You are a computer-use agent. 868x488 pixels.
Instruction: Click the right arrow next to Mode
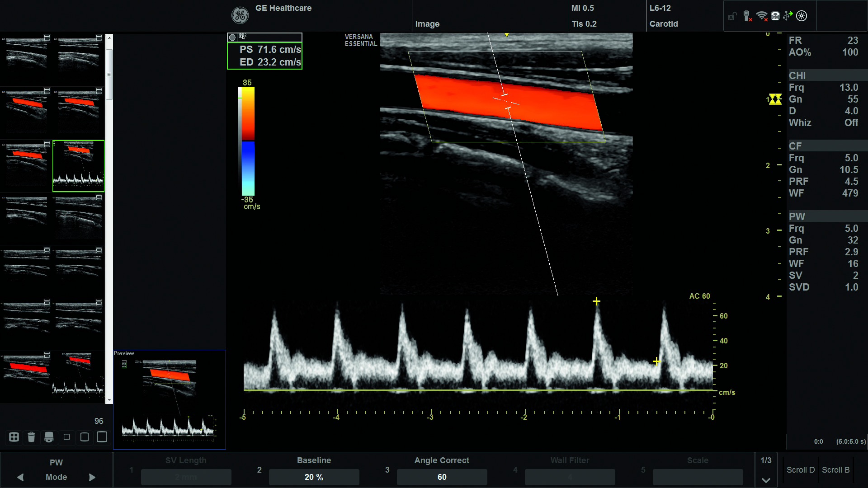[92, 477]
